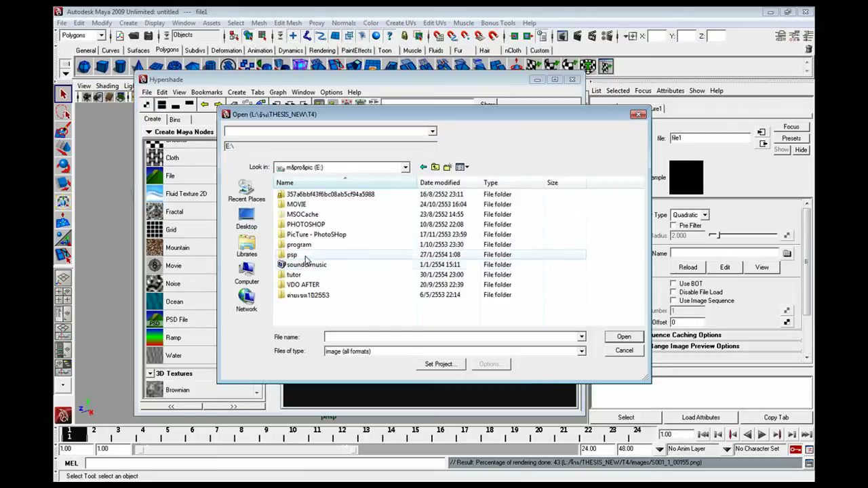Open the Network shortcut icon
This screenshot has width=868, height=488.
point(246,300)
